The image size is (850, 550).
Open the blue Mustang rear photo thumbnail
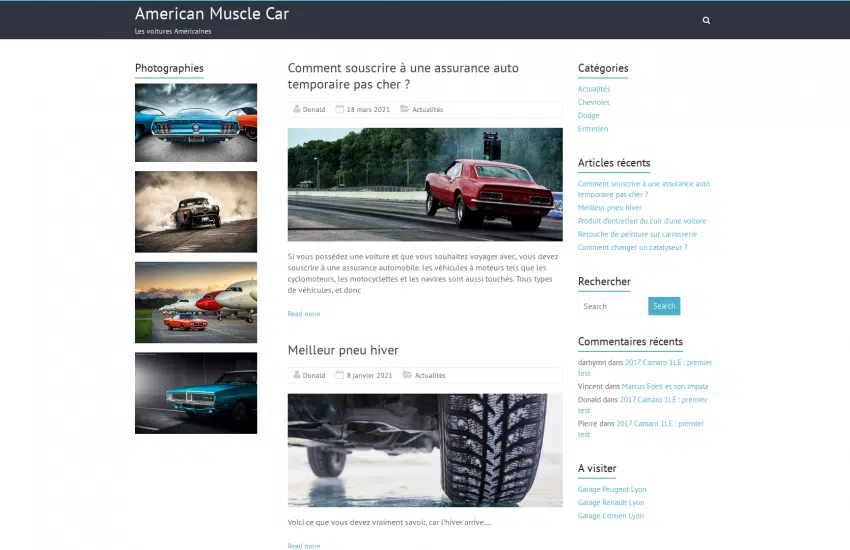tap(196, 122)
